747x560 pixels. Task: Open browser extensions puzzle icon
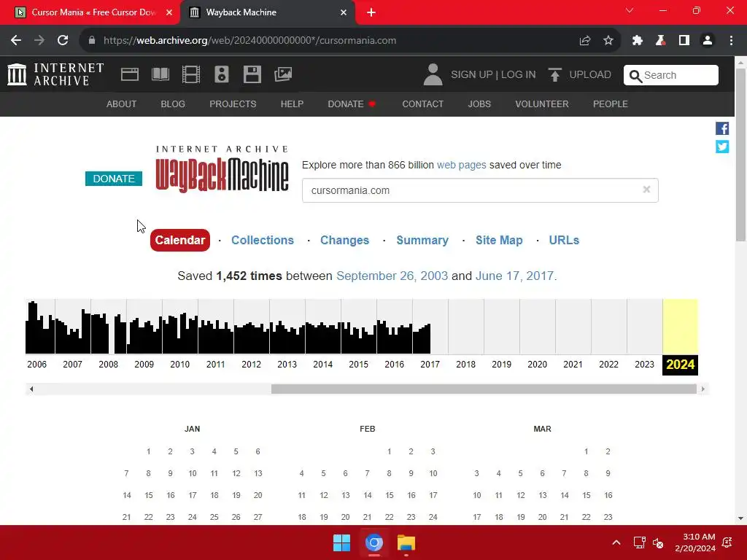(638, 41)
